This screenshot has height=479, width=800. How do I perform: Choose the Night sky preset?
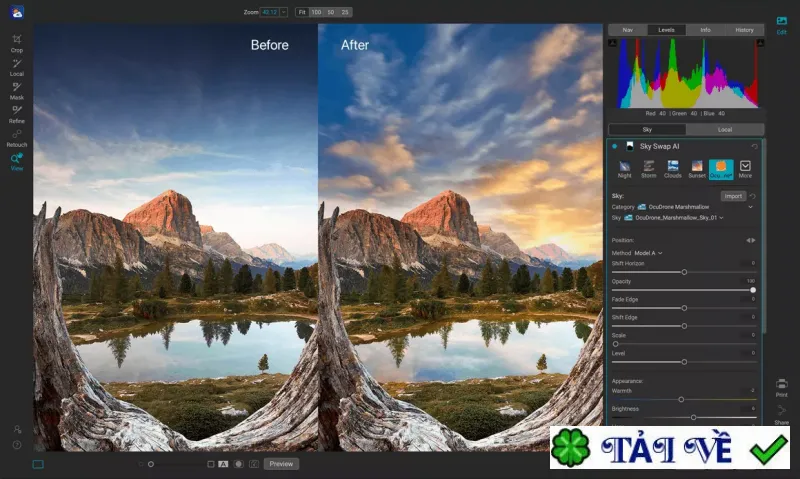coord(624,169)
